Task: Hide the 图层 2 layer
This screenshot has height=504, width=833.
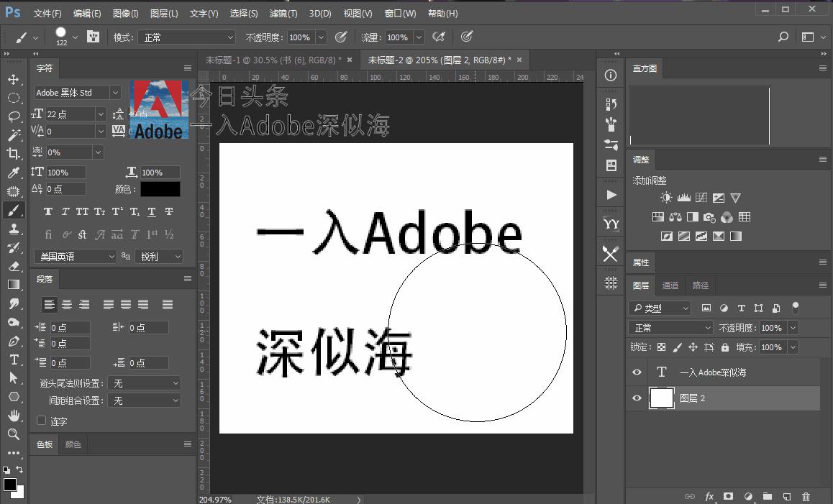Action: (x=637, y=398)
